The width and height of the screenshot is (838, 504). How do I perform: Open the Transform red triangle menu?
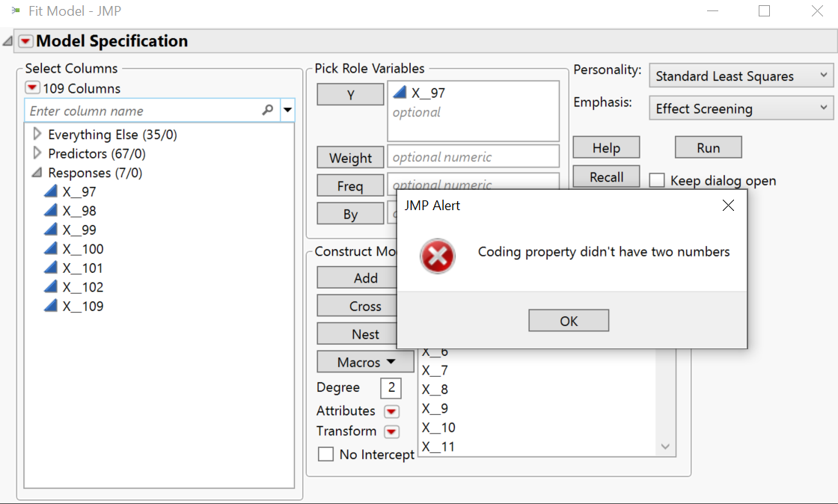[x=391, y=431]
